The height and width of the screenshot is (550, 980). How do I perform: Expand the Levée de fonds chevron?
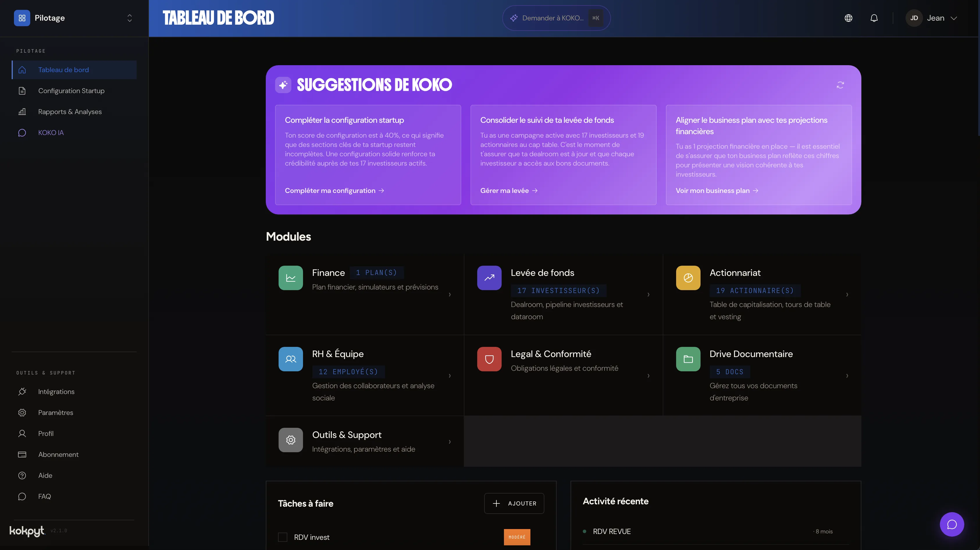pyautogui.click(x=648, y=294)
